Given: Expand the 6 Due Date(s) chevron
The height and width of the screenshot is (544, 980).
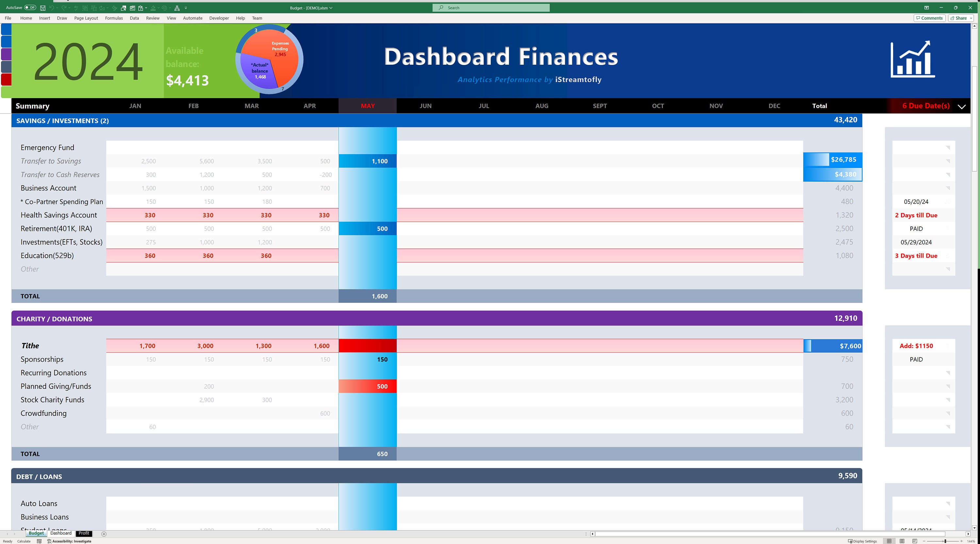Looking at the screenshot, I should pyautogui.click(x=961, y=107).
